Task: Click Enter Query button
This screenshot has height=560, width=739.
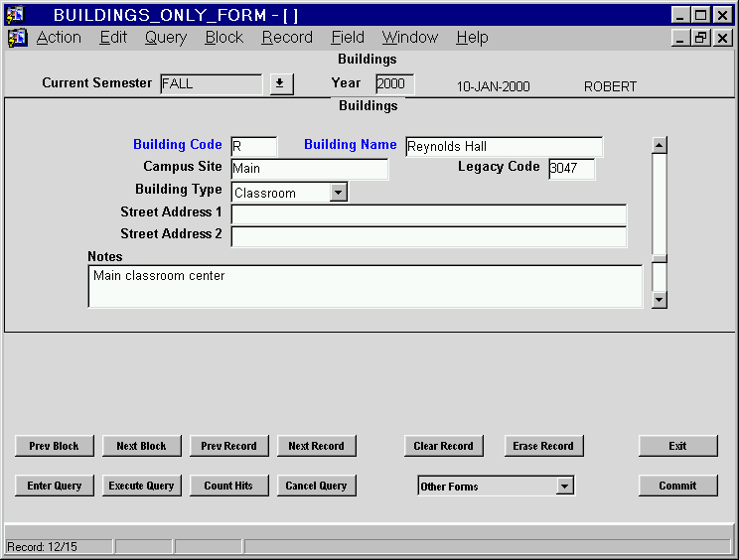Action: (55, 486)
